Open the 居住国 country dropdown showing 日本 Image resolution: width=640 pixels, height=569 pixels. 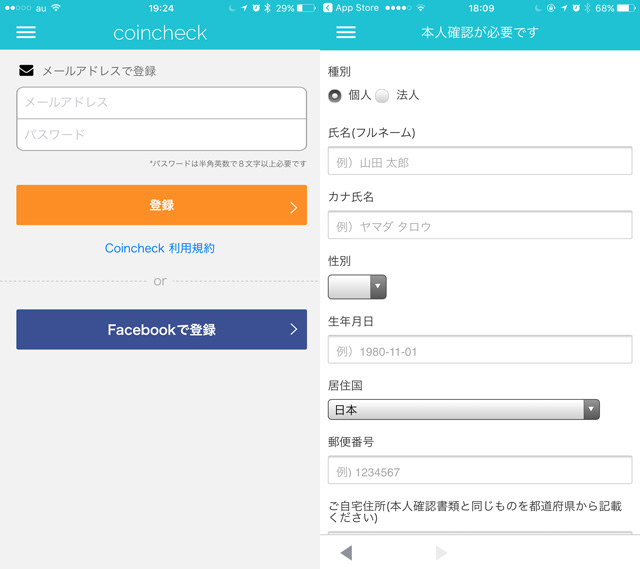tap(464, 409)
